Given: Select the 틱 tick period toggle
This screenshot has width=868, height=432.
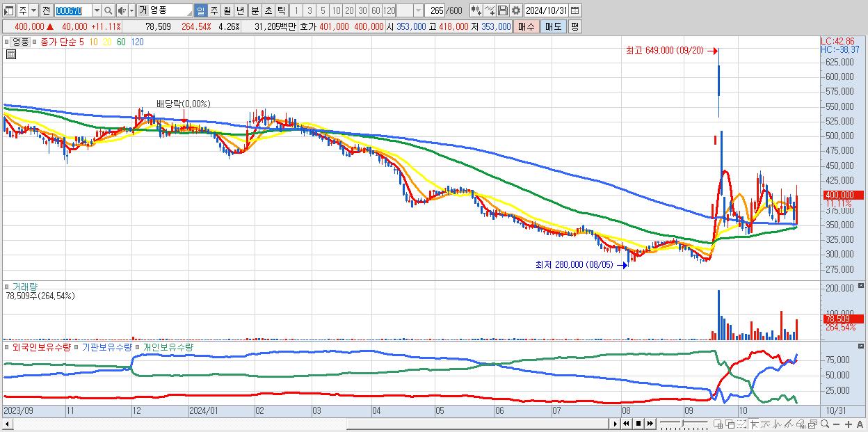Looking at the screenshot, I should tap(281, 10).
